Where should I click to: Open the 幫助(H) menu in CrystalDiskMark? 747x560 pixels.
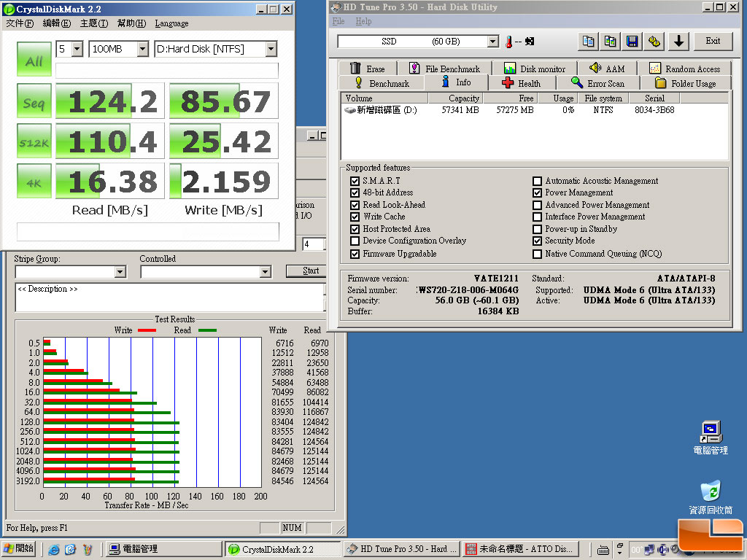coord(131,23)
